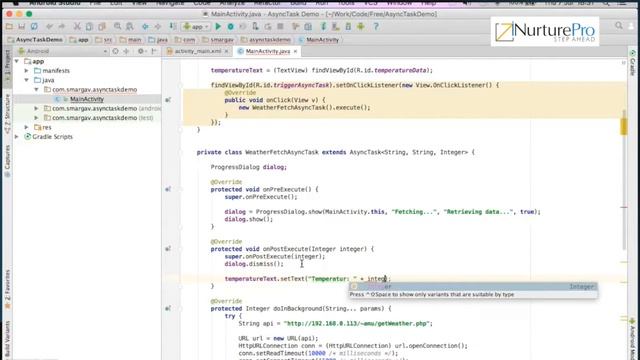Image resolution: width=640 pixels, height=360 pixels.
Task: Click the editor vertical scrollbar
Action: [x=624, y=180]
